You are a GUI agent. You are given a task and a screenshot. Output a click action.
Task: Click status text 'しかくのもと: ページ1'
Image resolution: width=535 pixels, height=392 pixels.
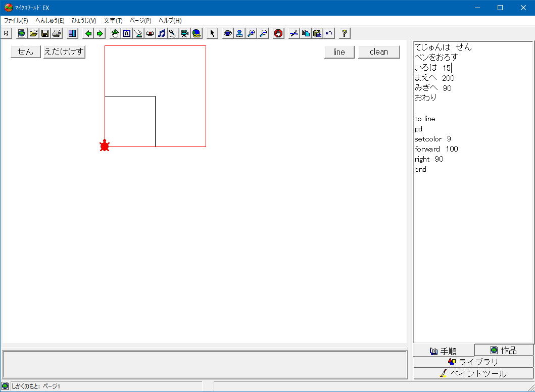36,386
